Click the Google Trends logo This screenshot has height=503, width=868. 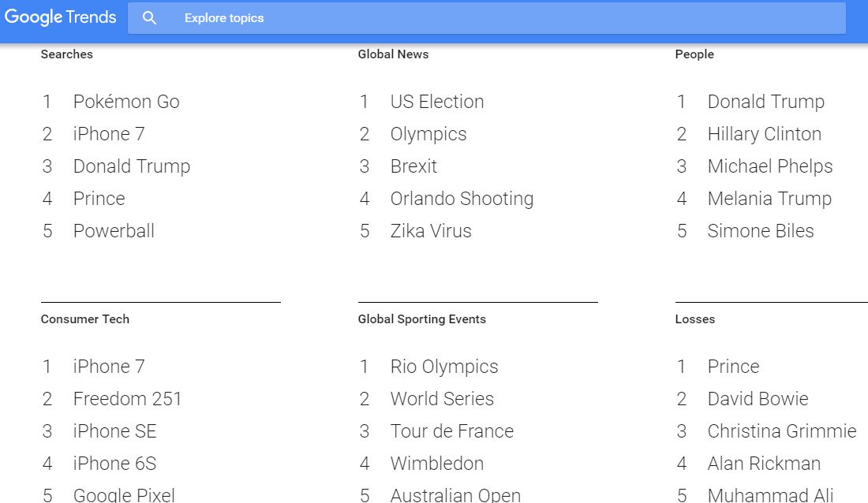click(x=61, y=17)
